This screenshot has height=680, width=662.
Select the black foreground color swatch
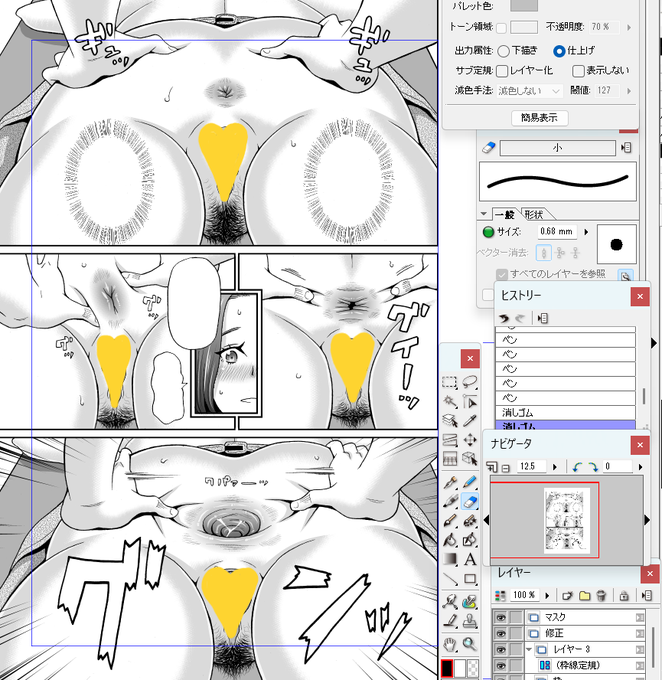(447, 669)
